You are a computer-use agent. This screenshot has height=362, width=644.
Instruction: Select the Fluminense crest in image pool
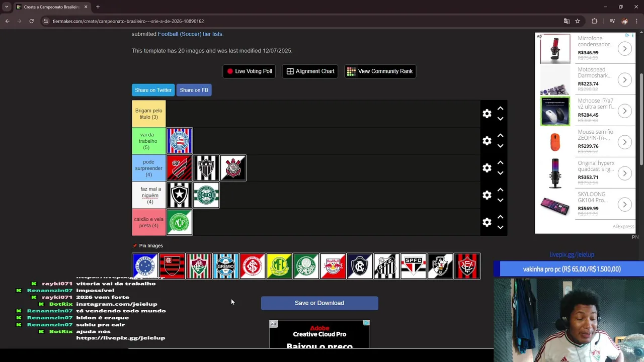coord(199,266)
